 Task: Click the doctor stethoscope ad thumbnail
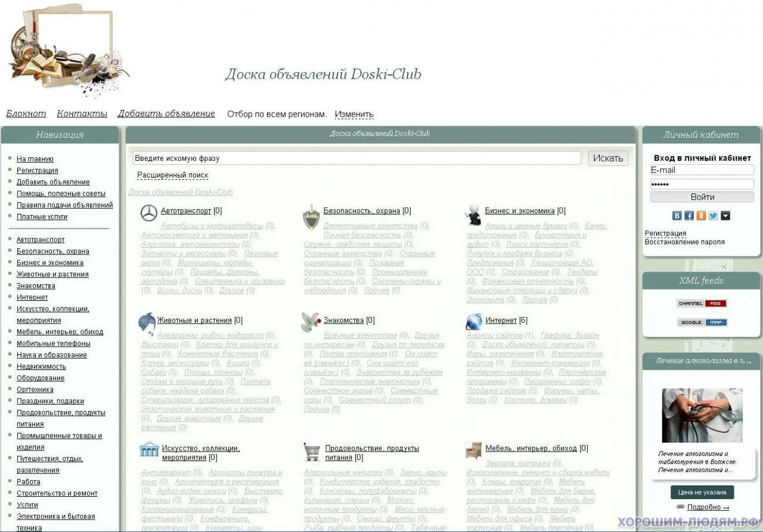[x=702, y=415]
